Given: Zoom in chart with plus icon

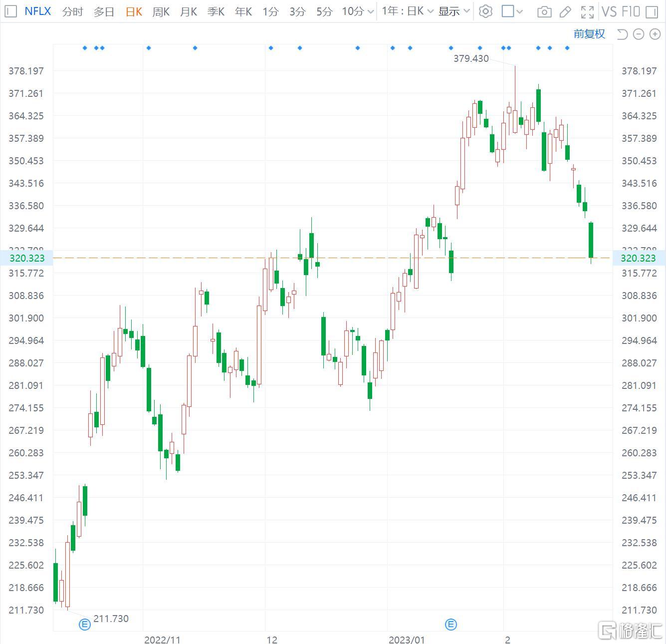Looking at the screenshot, I should coord(655,34).
